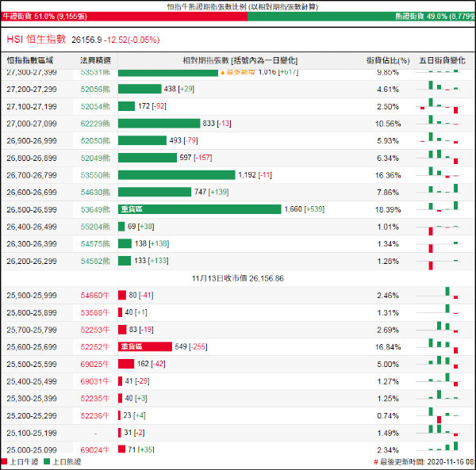This screenshot has width=476, height=470.
Task: Open bull certificate link 69024牛
Action: tap(95, 450)
